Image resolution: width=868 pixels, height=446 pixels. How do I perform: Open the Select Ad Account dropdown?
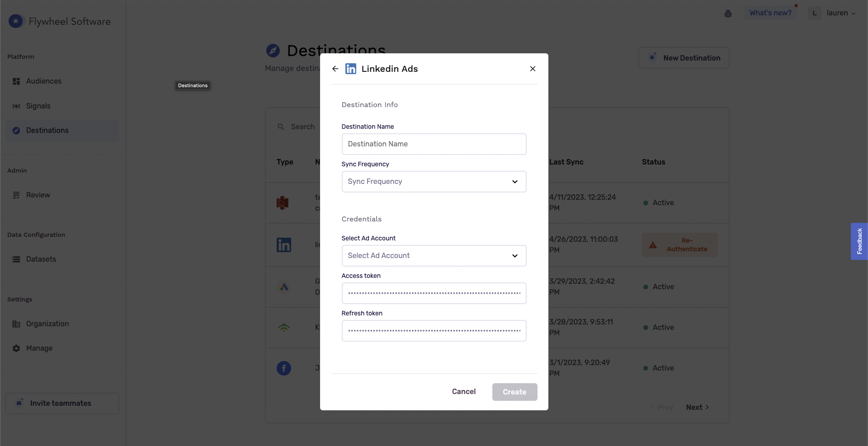coord(434,256)
